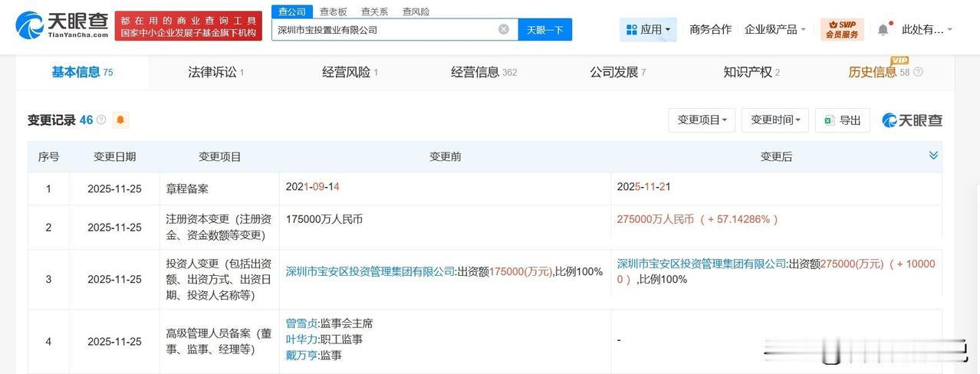Viewport: 980px width, 374px height.
Task: Open the 曾雪贞 person link
Action: tap(301, 323)
